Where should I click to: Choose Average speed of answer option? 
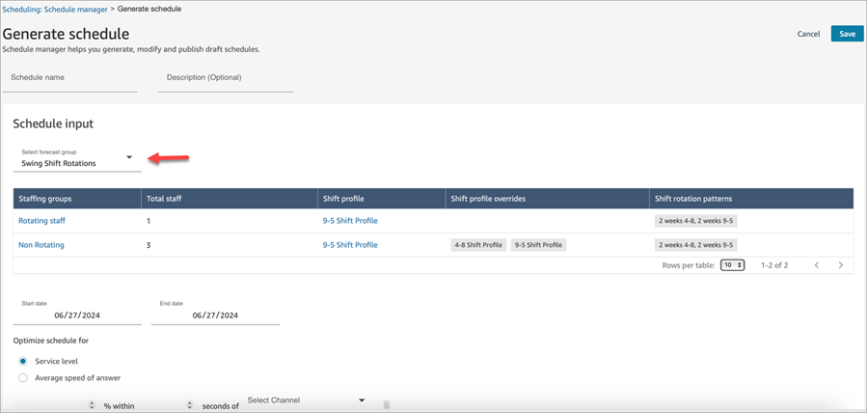tap(23, 377)
